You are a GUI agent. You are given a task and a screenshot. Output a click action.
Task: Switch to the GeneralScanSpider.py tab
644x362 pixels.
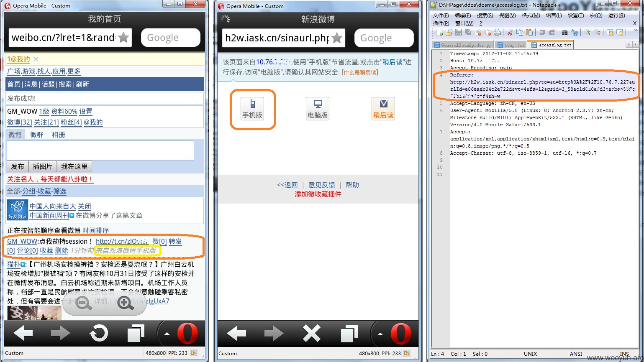[x=463, y=45]
